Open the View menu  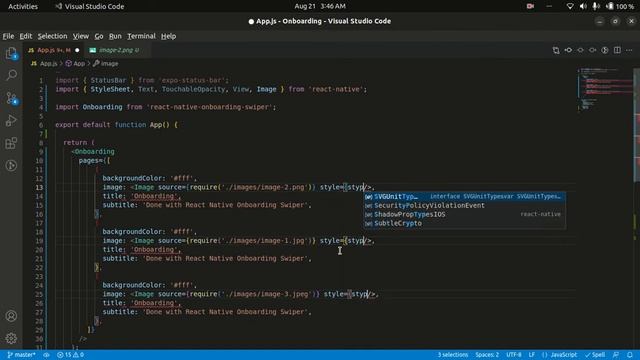tap(81, 36)
